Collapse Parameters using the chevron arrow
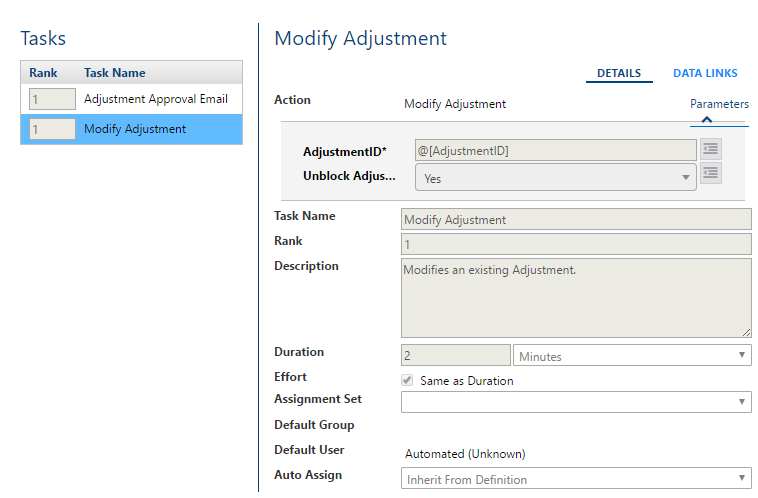 (706, 119)
